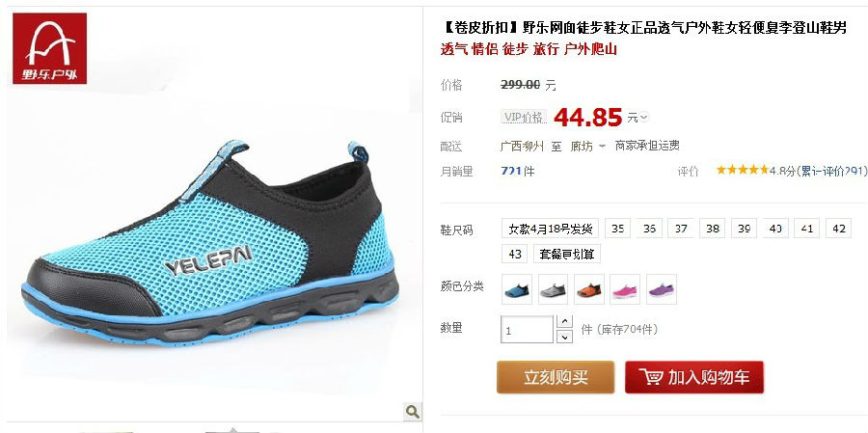Increase quantity with the up arrow
868x433 pixels.
[x=564, y=322]
